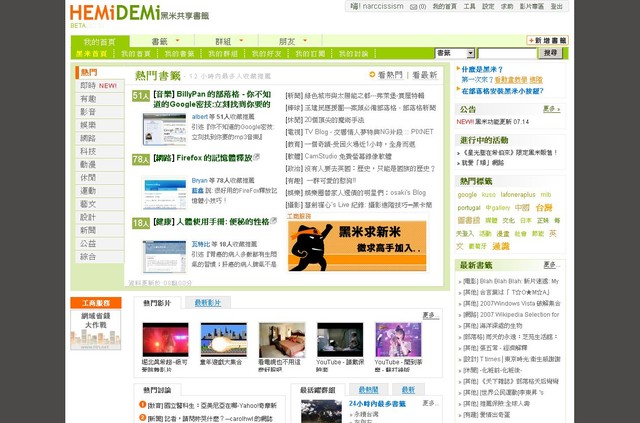Screen dimensions: 640x423
Task: Open the 我的群組 sub-navigation item
Action: pyautogui.click(x=223, y=54)
